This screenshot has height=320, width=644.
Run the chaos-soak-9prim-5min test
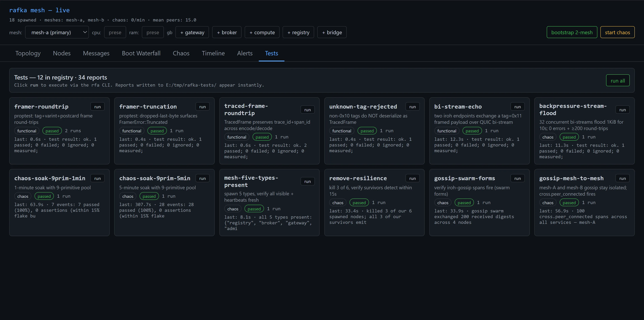[202, 178]
